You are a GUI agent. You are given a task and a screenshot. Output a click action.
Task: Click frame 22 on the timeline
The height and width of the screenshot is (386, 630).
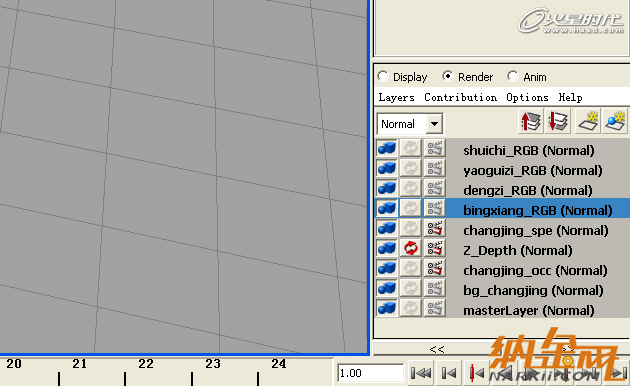145,364
